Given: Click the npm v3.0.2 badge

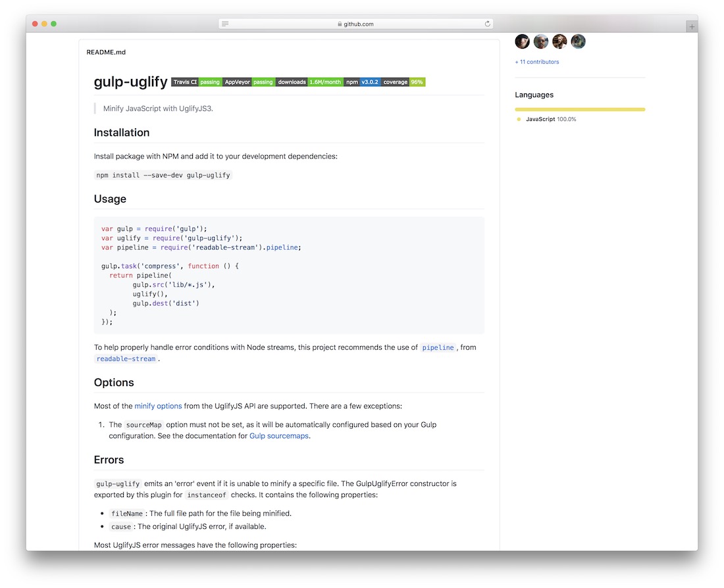Looking at the screenshot, I should pos(362,82).
